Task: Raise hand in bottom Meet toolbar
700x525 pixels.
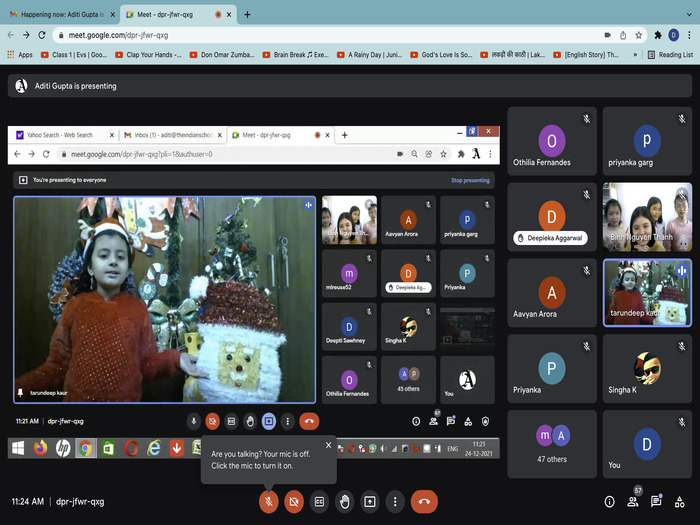Action: [x=344, y=501]
